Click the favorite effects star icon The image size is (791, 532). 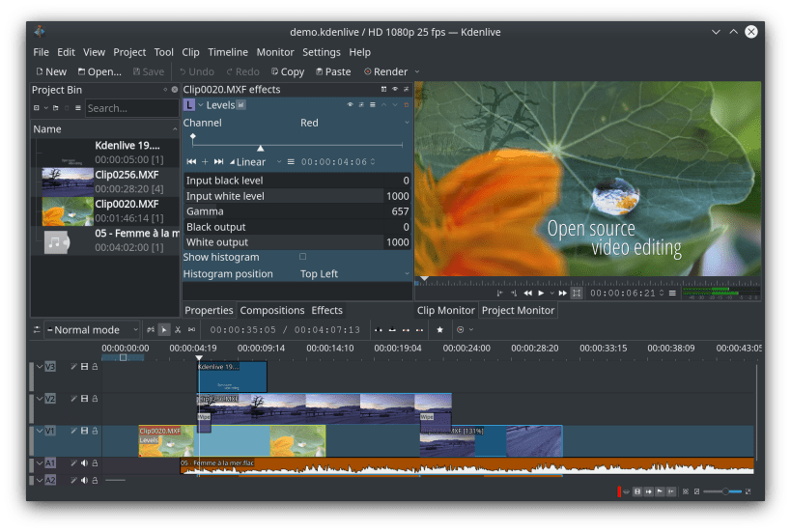coord(439,330)
